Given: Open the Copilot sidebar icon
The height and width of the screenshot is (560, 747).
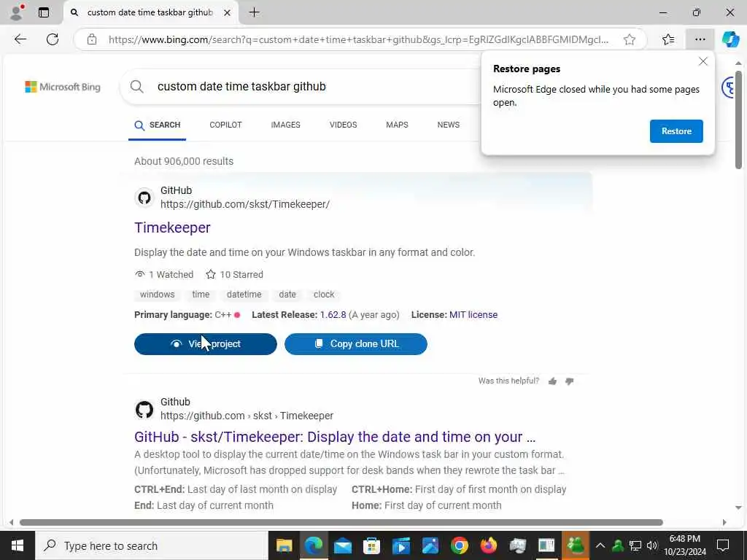Looking at the screenshot, I should 729,39.
